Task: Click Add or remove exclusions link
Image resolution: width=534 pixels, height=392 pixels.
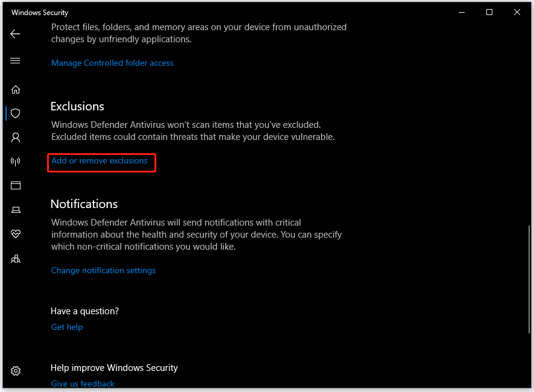Action: coord(99,160)
